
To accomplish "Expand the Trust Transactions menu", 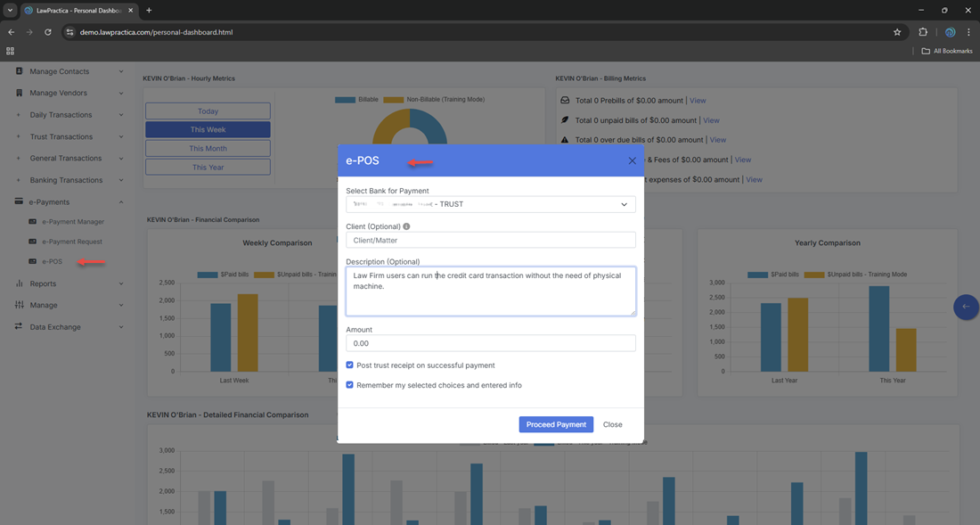I will (61, 136).
